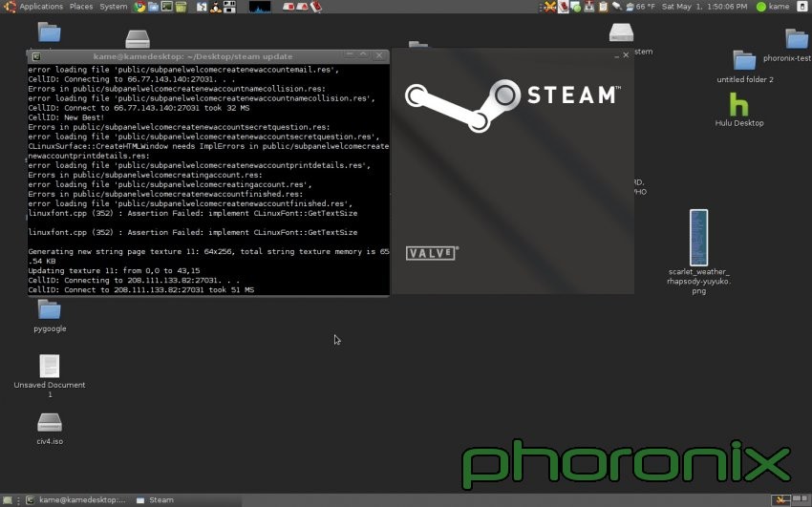Viewport: 812px width, 507px height.
Task: Click show desktop button in bottom panel
Action: tap(8, 499)
